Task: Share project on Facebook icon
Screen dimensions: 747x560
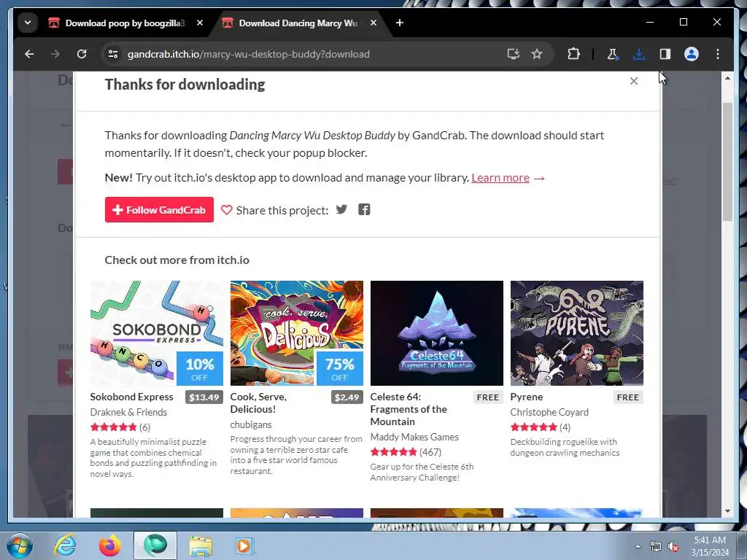Action: pos(364,209)
